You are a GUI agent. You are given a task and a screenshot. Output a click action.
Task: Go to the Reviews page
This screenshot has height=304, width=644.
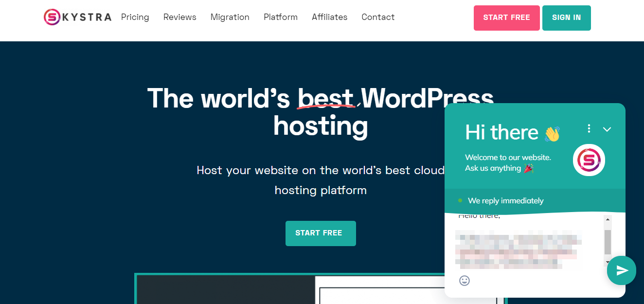(x=180, y=18)
